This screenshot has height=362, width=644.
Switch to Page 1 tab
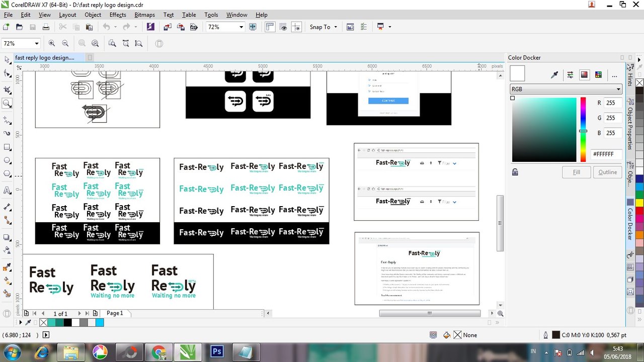[115, 313]
